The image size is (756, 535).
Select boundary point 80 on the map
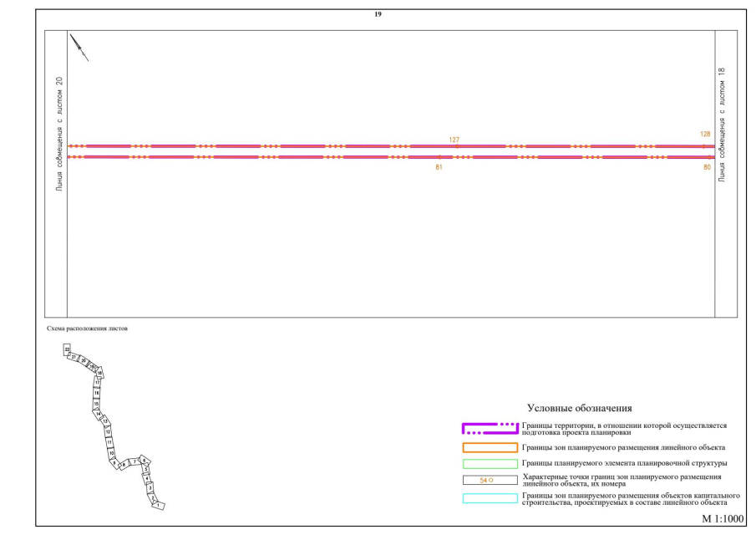tap(705, 157)
